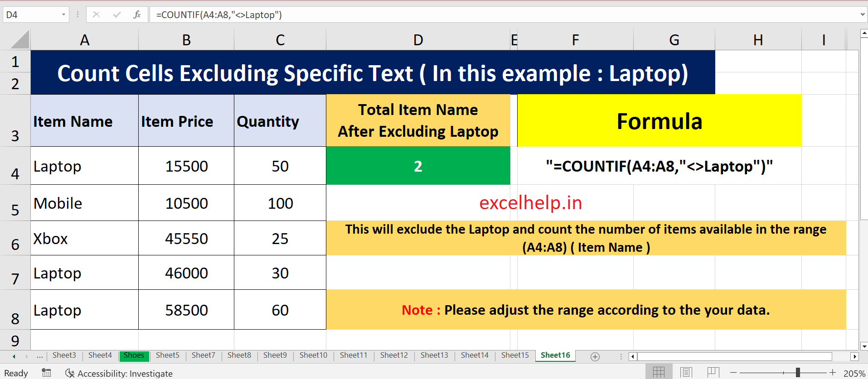Image resolution: width=868 pixels, height=379 pixels.
Task: Click the zoom in plus icon
Action: tap(833, 373)
